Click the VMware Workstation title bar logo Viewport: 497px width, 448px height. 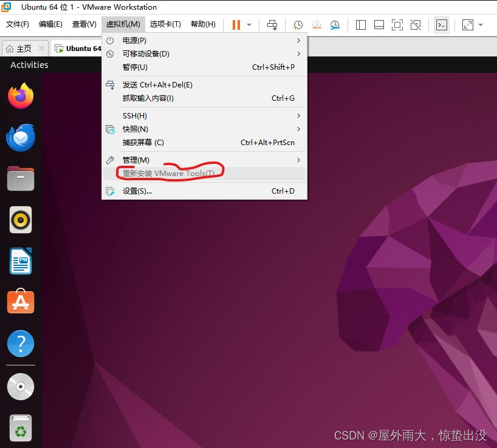(x=6, y=7)
